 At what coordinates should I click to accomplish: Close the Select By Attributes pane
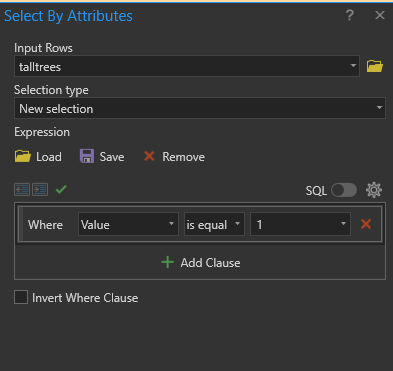380,15
